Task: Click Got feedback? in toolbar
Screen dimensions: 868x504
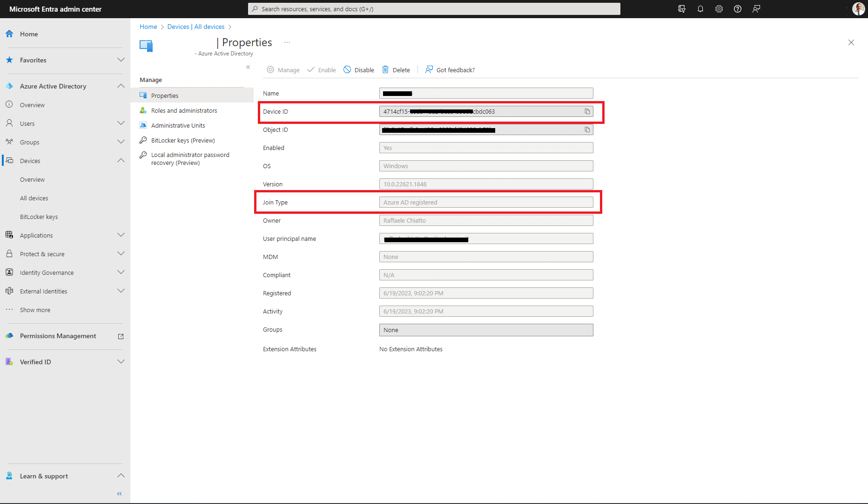Action: click(x=450, y=70)
